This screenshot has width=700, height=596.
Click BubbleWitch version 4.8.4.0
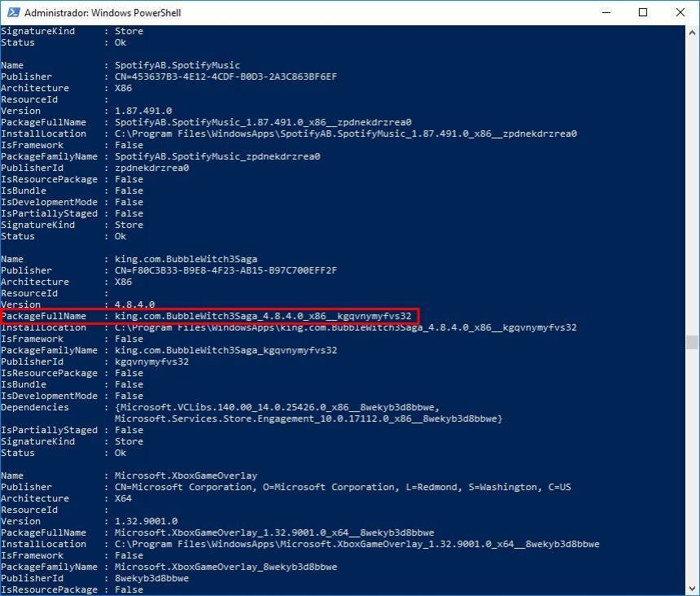(x=135, y=305)
